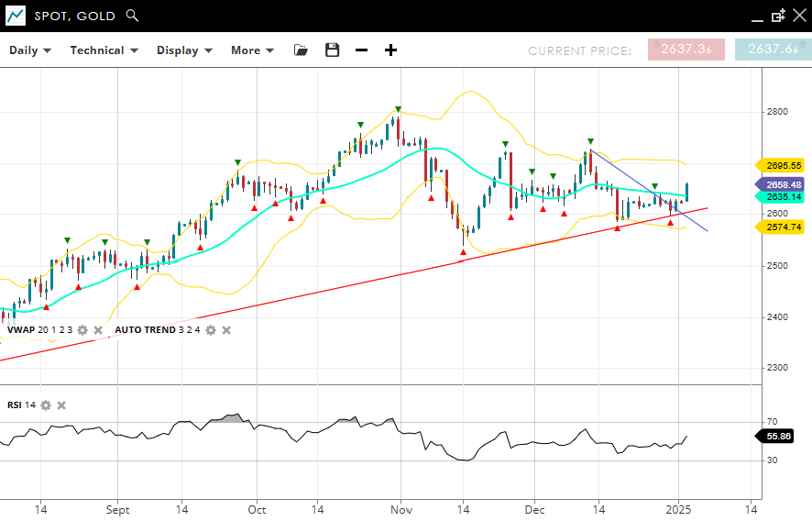Zoom in using the plus icon
The width and height of the screenshot is (812, 521).
coord(390,50)
